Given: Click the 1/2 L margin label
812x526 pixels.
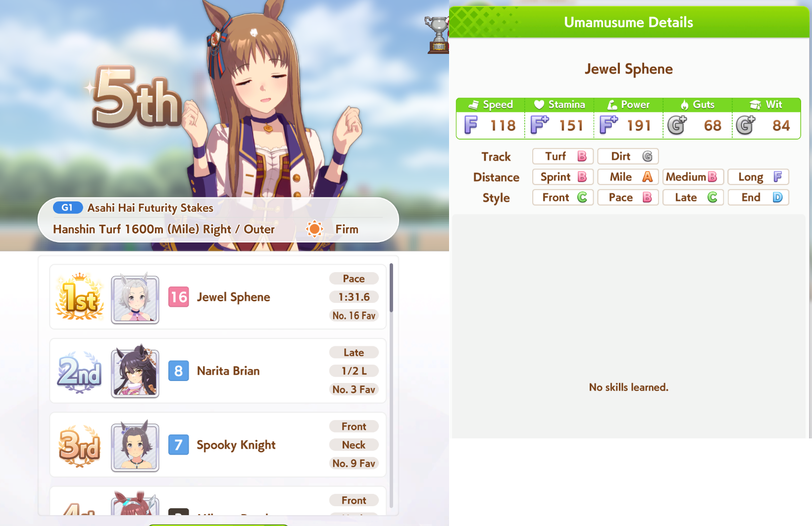Looking at the screenshot, I should [354, 371].
